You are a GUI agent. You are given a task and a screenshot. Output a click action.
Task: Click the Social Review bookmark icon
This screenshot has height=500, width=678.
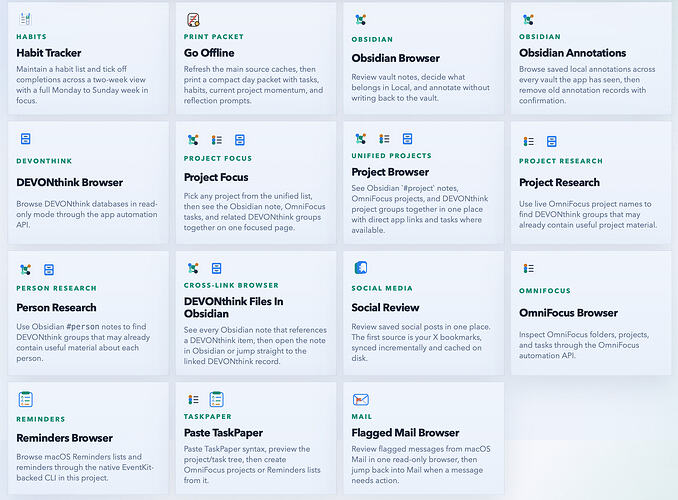(x=361, y=268)
